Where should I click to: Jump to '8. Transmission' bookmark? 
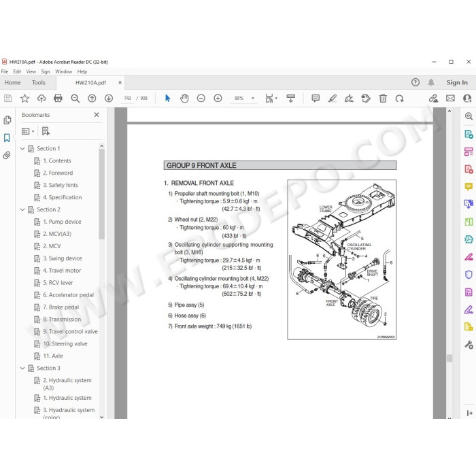click(x=62, y=320)
